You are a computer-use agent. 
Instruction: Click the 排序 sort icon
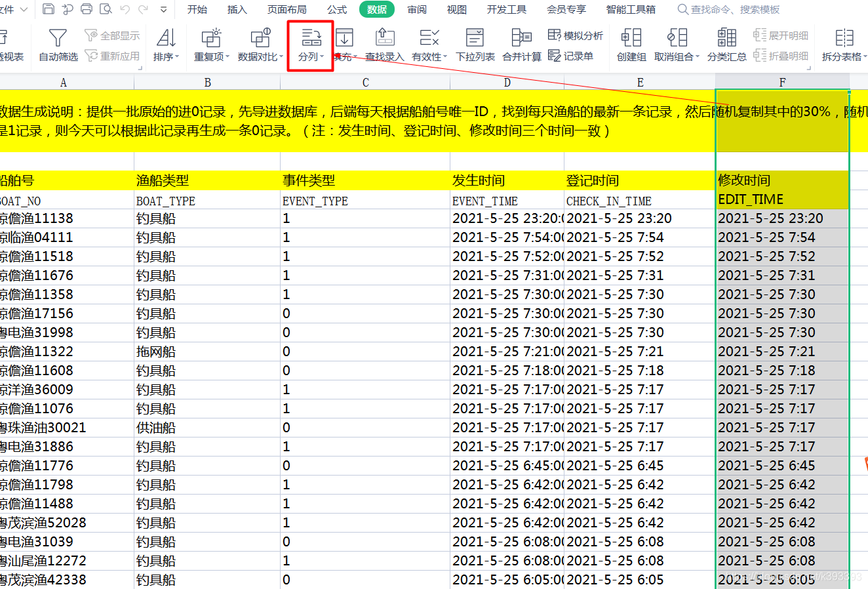[x=166, y=38]
